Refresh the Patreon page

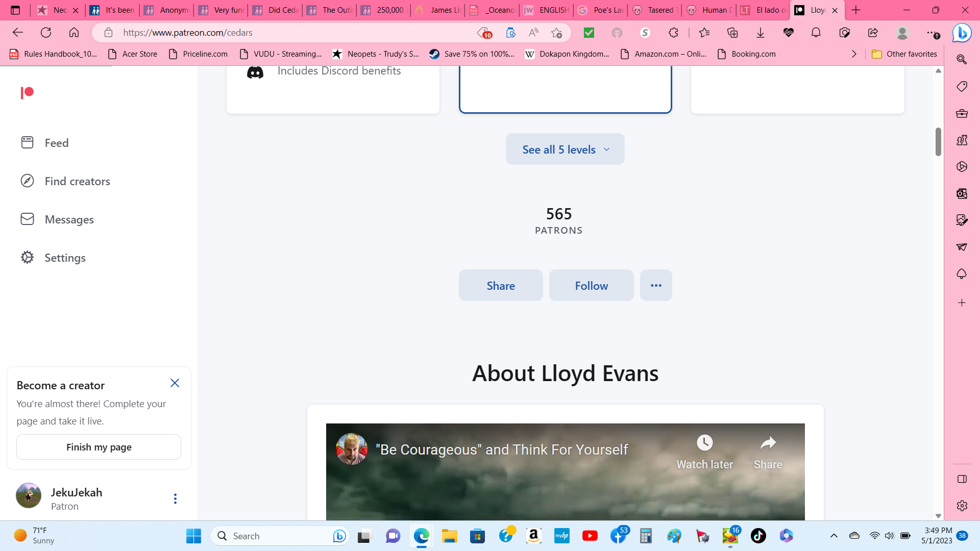46,33
